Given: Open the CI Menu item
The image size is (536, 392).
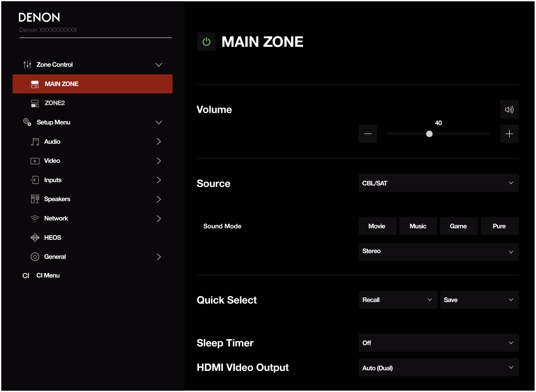Looking at the screenshot, I should (x=48, y=275).
